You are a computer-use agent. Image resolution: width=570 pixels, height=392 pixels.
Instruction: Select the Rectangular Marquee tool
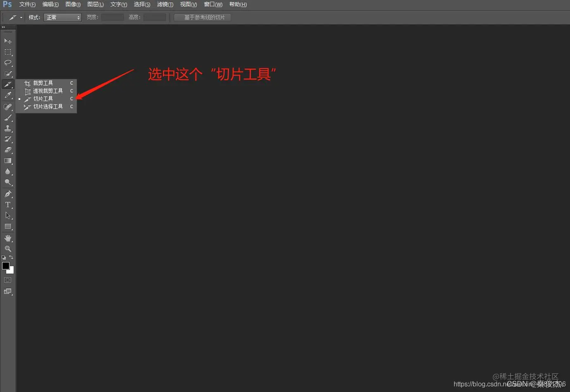[x=8, y=52]
